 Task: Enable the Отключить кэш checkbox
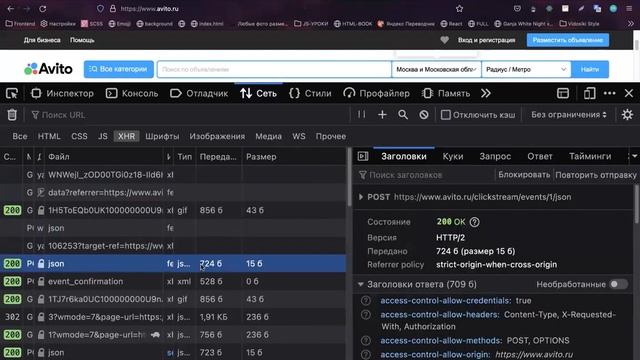click(x=446, y=115)
